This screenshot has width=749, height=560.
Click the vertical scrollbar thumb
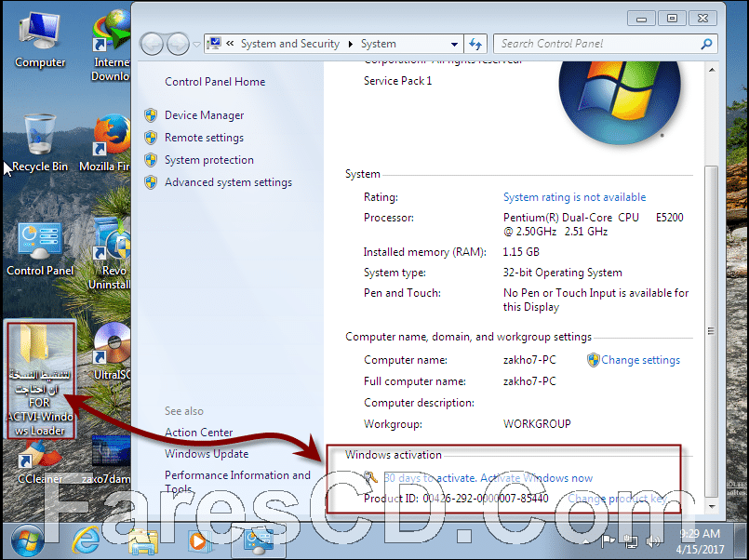tap(712, 331)
